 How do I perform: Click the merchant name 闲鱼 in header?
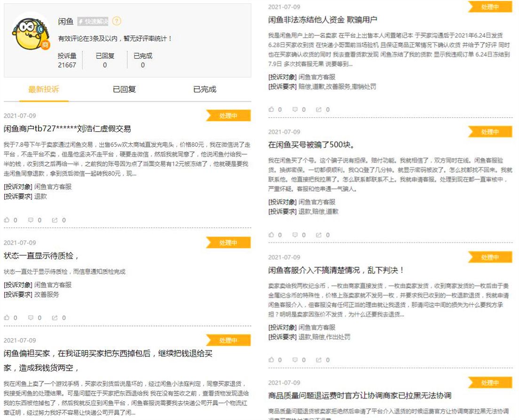[x=65, y=22]
